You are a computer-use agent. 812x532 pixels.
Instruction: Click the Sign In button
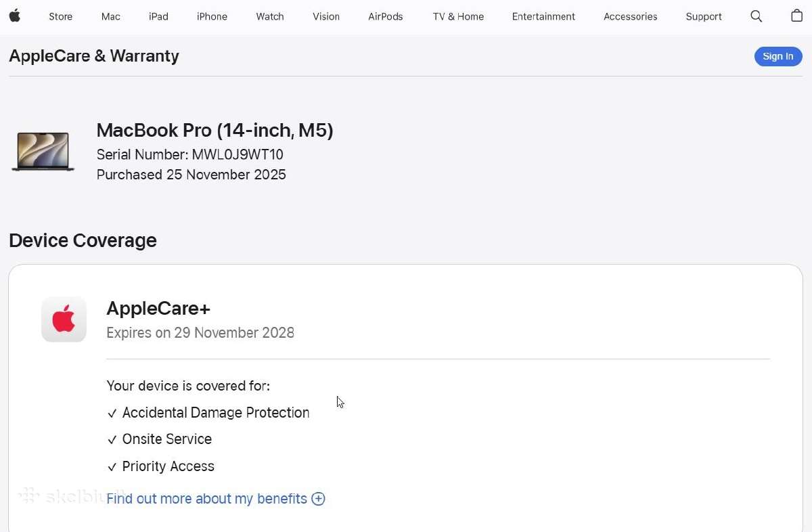778,56
